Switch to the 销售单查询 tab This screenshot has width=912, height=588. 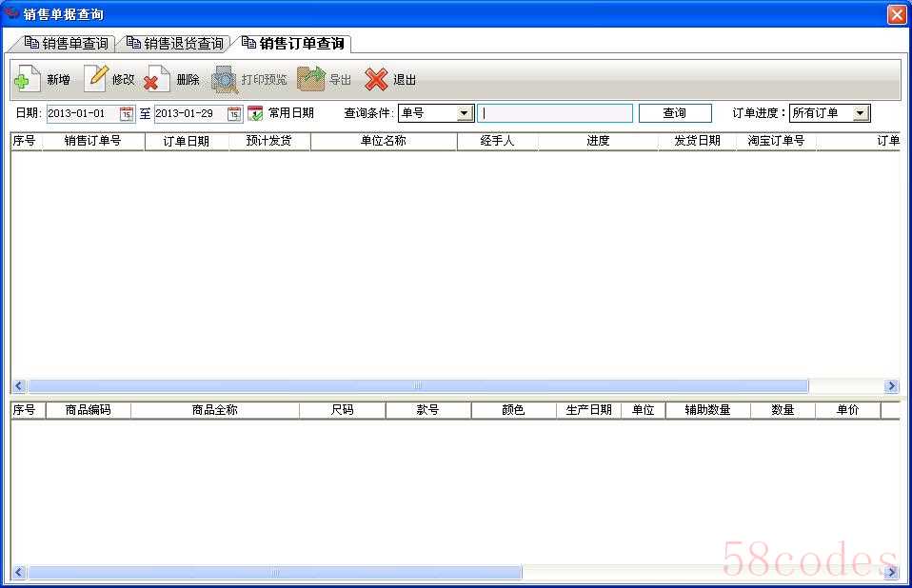click(x=66, y=44)
